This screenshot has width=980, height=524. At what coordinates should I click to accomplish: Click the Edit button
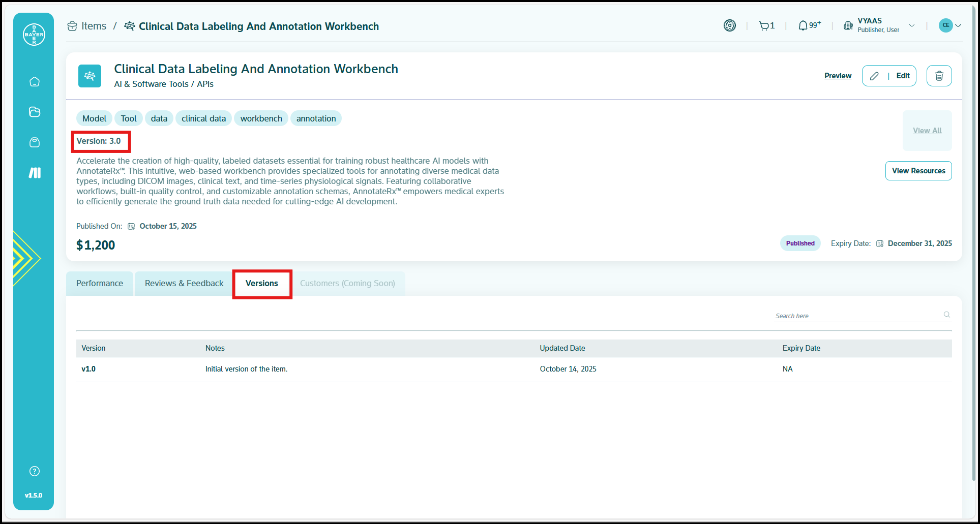[x=889, y=76]
